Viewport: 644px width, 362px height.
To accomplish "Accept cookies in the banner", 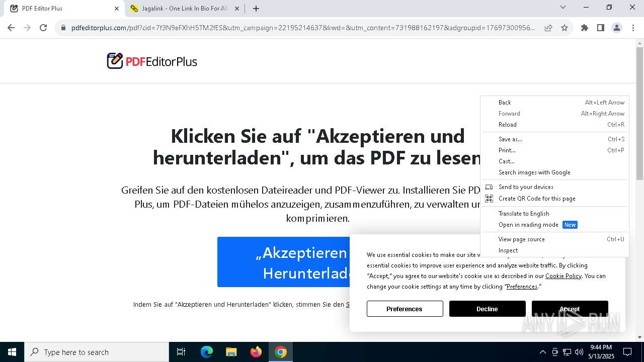I will (x=570, y=309).
